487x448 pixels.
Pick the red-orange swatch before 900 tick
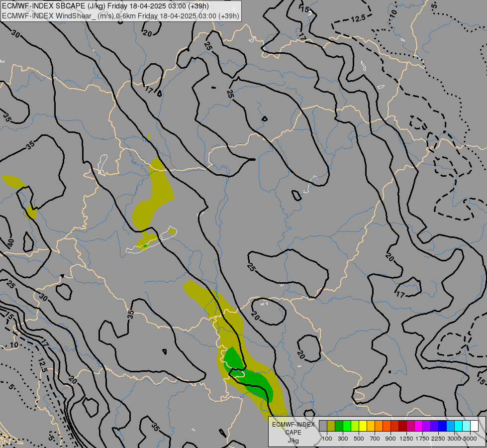tap(387, 426)
